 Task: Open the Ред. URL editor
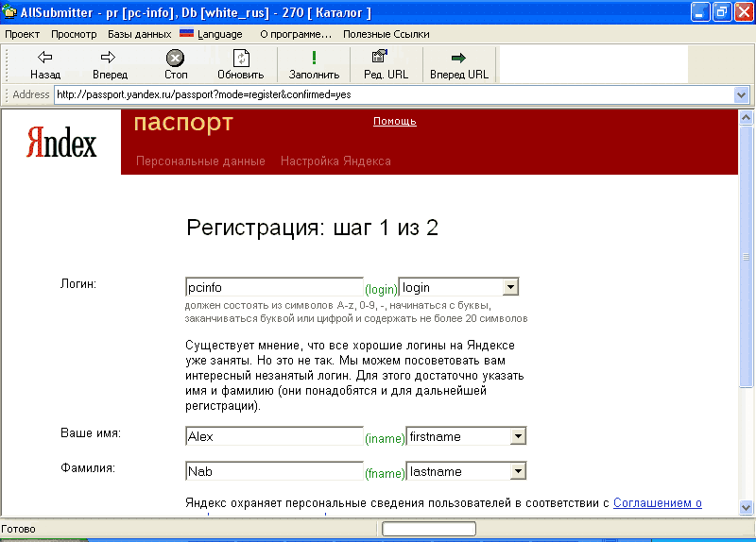386,64
